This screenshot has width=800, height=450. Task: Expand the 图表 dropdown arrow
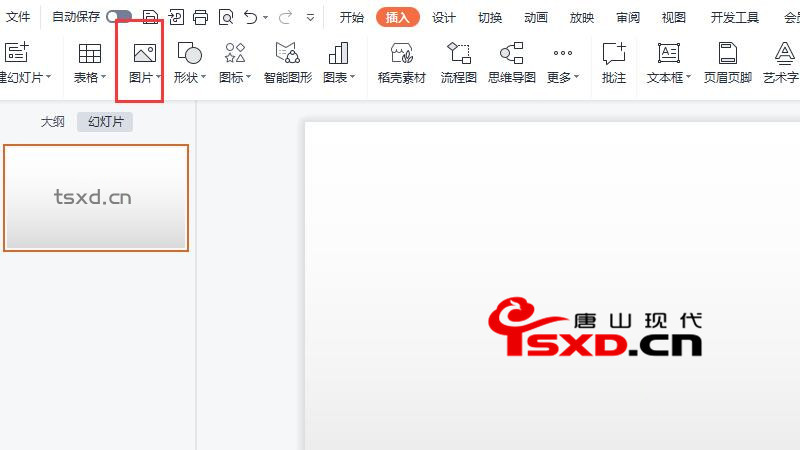click(353, 77)
